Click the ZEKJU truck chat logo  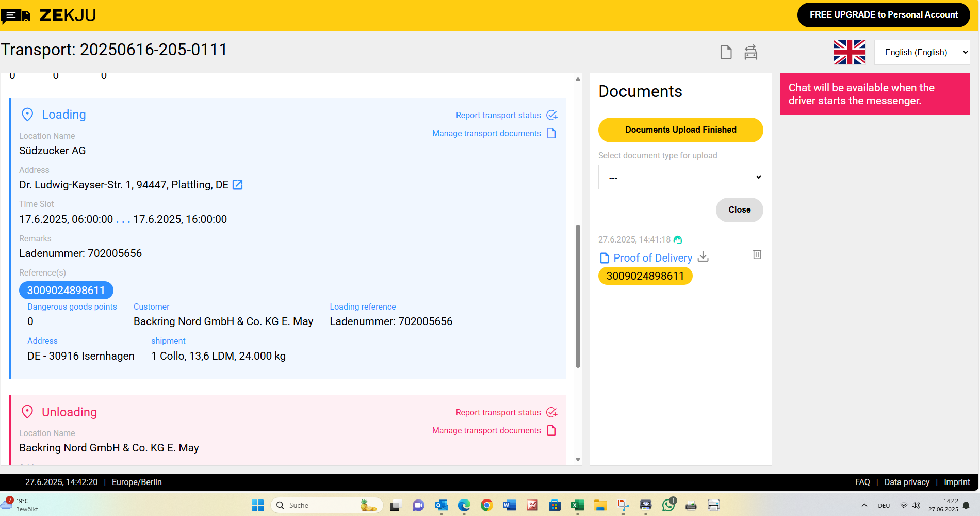(x=15, y=16)
